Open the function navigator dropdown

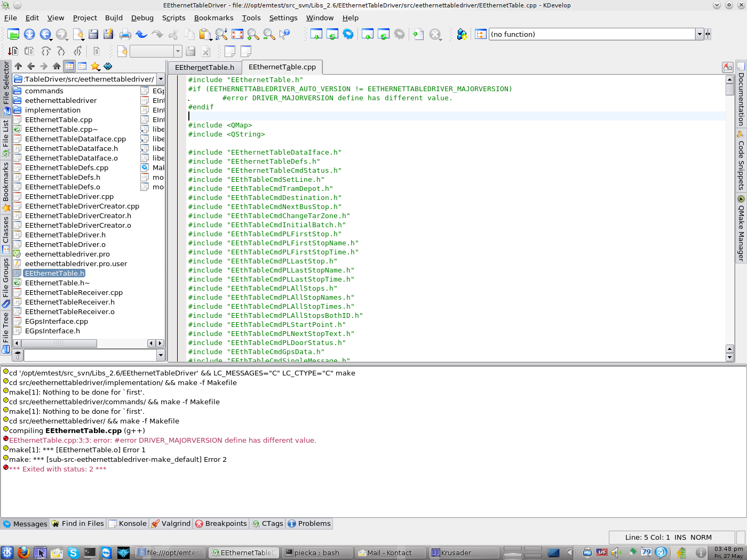pos(699,34)
